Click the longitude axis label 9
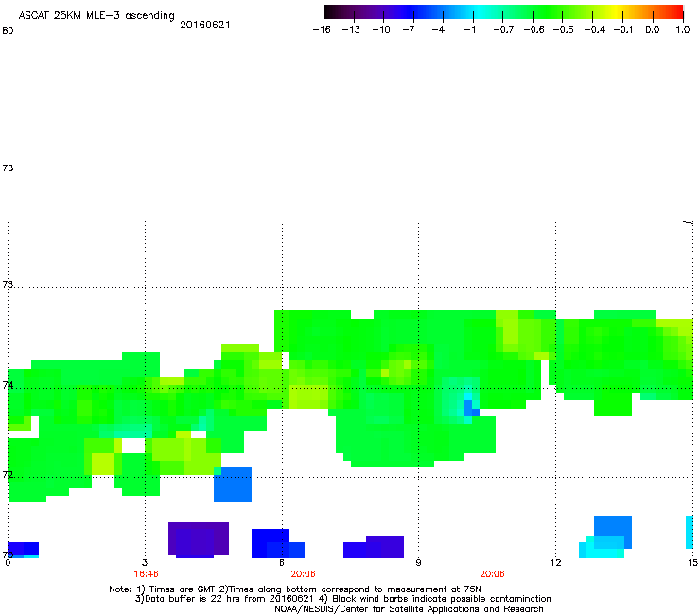This screenshot has height=615, width=700. click(418, 562)
